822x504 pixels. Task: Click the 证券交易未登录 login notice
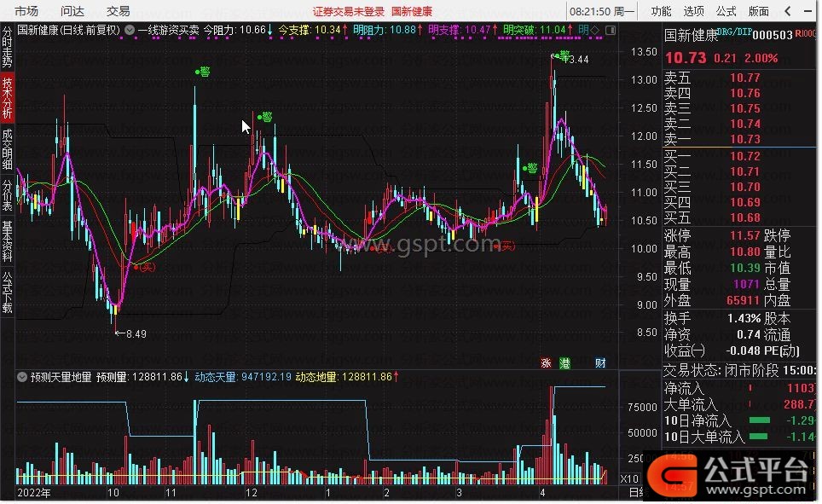349,12
